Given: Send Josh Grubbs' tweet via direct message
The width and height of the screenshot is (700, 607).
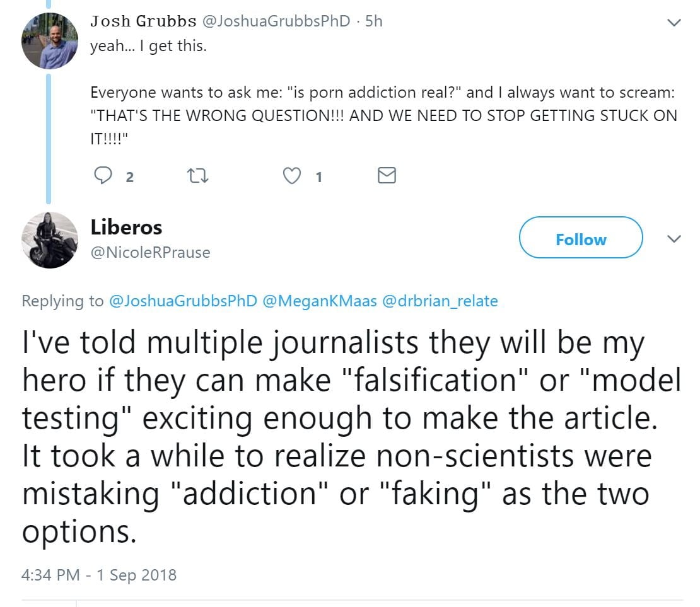Looking at the screenshot, I should 386,176.
